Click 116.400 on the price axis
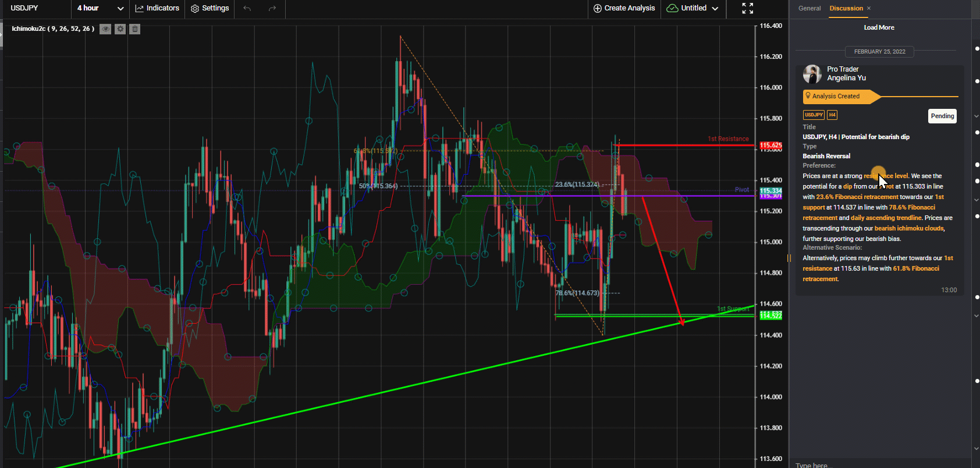980x468 pixels. pos(771,26)
